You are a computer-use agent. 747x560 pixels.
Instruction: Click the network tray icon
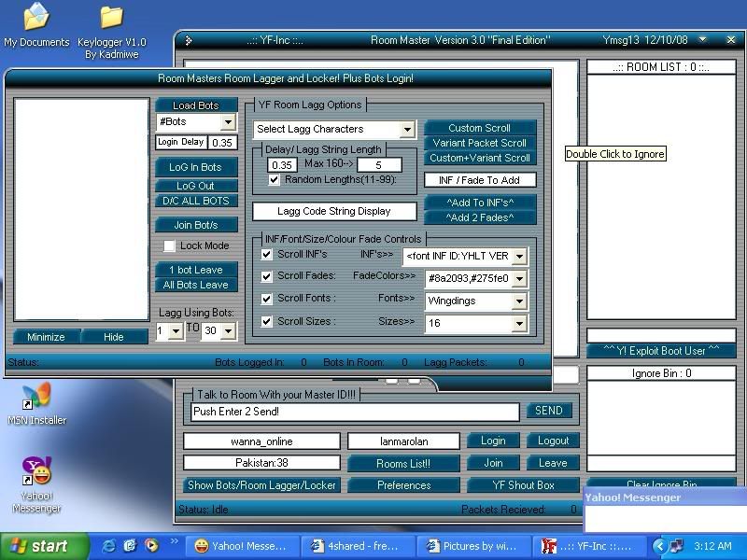(x=675, y=546)
